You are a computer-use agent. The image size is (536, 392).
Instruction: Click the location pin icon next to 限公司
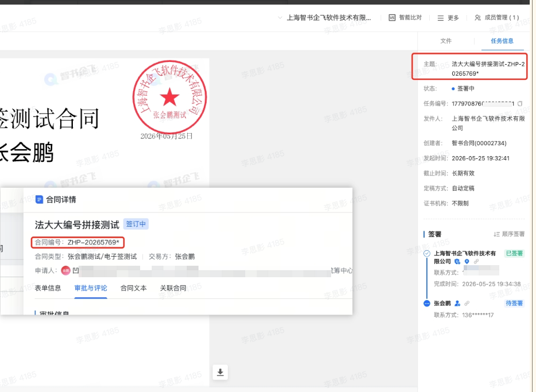tap(467, 262)
